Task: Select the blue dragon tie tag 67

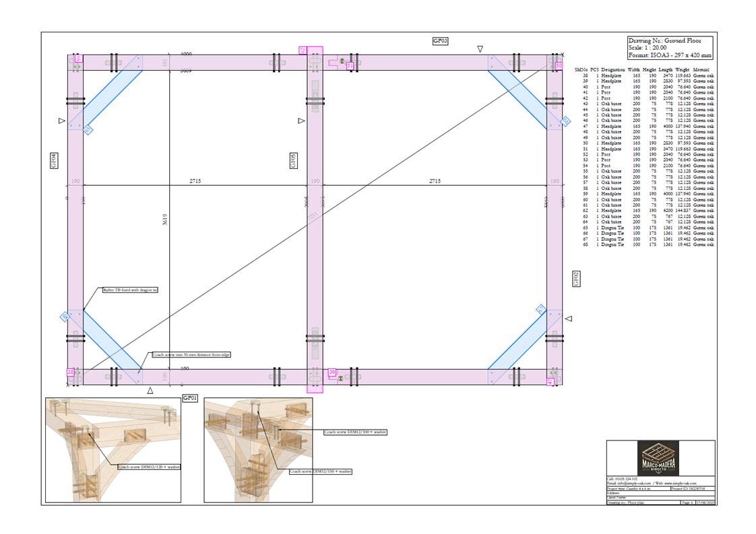Action: click(542, 309)
